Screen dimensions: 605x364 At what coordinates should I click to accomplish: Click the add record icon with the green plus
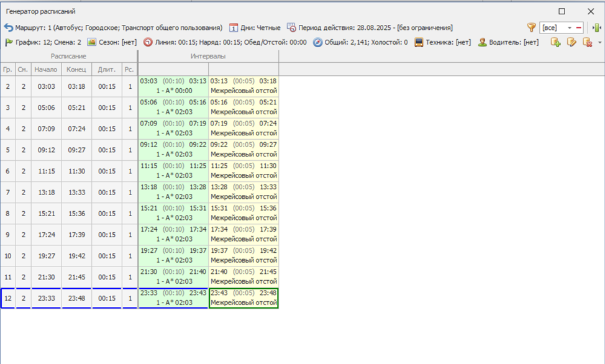click(555, 42)
